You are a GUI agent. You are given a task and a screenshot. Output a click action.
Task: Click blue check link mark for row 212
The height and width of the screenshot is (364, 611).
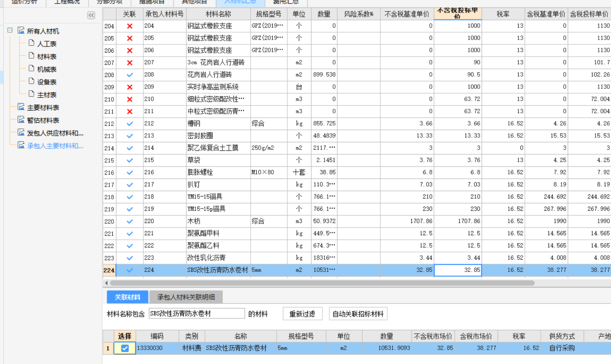pyautogui.click(x=129, y=124)
